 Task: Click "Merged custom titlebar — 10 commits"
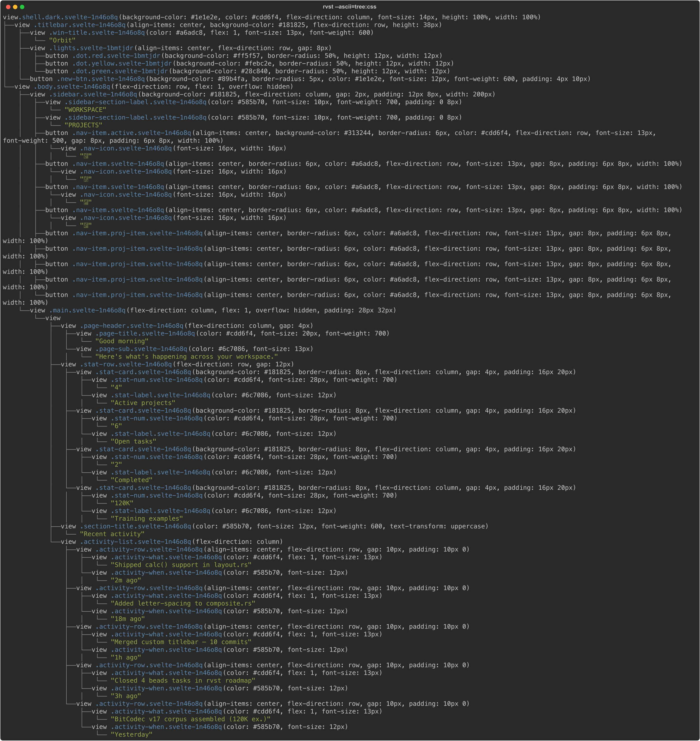[181, 642]
